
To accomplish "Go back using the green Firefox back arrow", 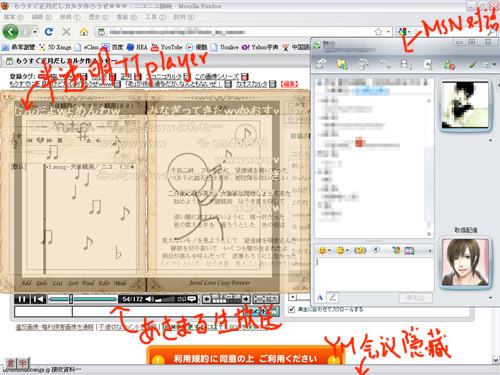I will coord(11,32).
